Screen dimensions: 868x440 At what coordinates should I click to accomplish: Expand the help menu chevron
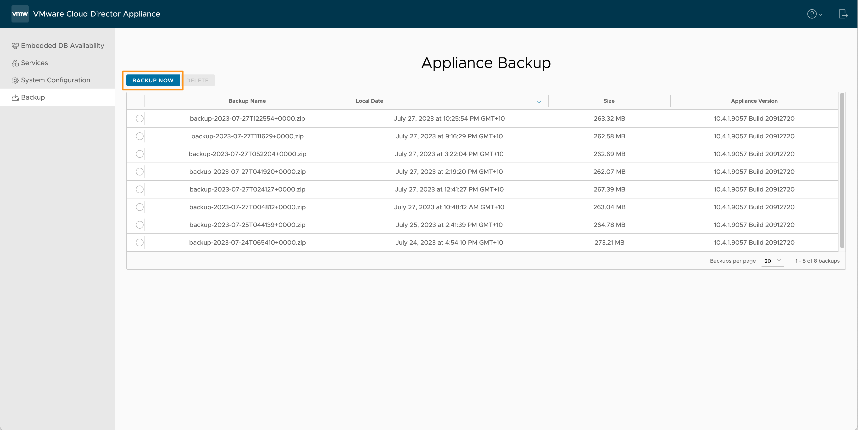point(820,15)
